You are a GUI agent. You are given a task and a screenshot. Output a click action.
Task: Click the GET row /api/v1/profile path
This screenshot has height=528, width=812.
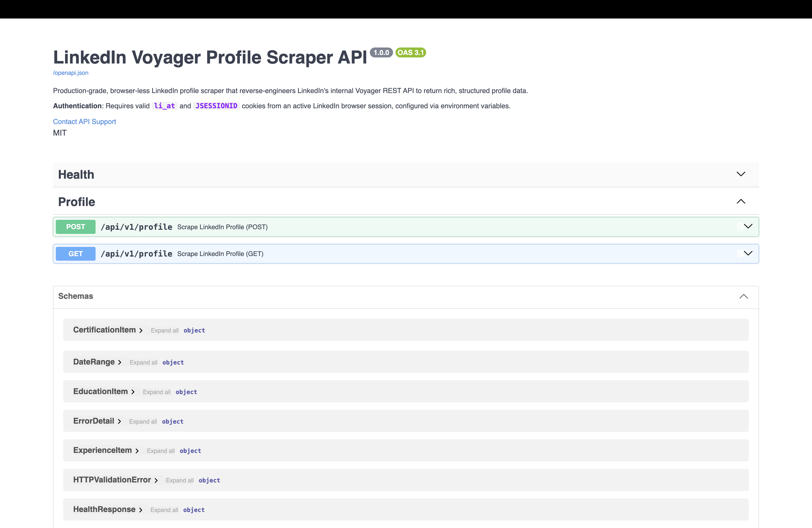[136, 254]
